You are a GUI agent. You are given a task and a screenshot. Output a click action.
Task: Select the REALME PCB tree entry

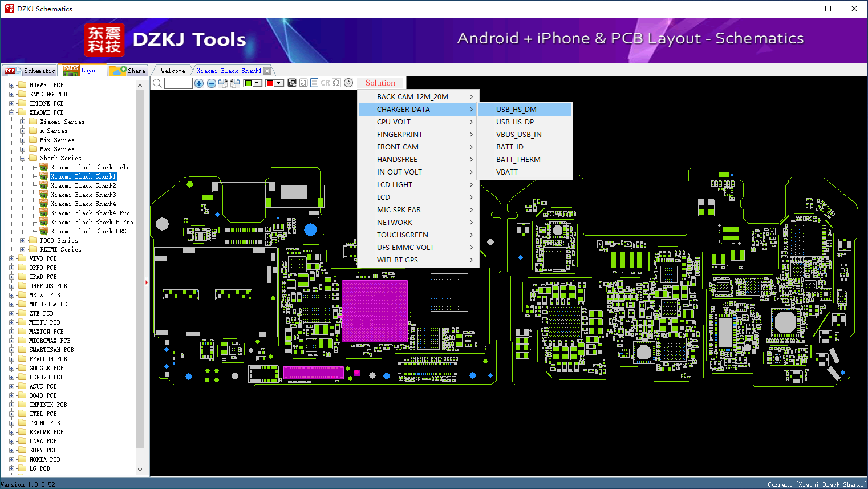(x=46, y=432)
